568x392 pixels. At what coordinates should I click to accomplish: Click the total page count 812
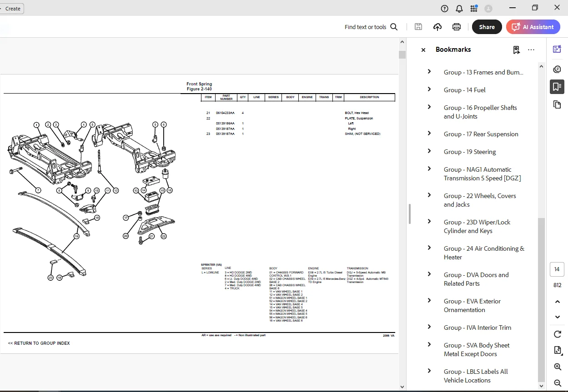pyautogui.click(x=557, y=285)
